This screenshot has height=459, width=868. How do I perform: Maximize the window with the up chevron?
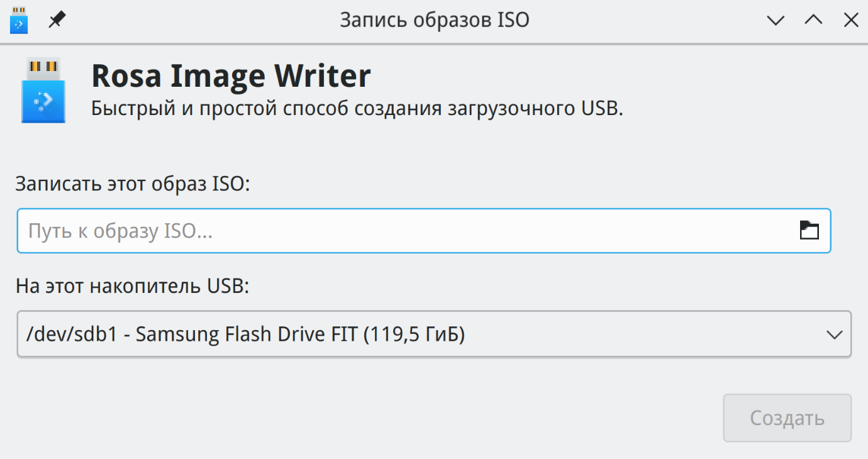tap(813, 20)
